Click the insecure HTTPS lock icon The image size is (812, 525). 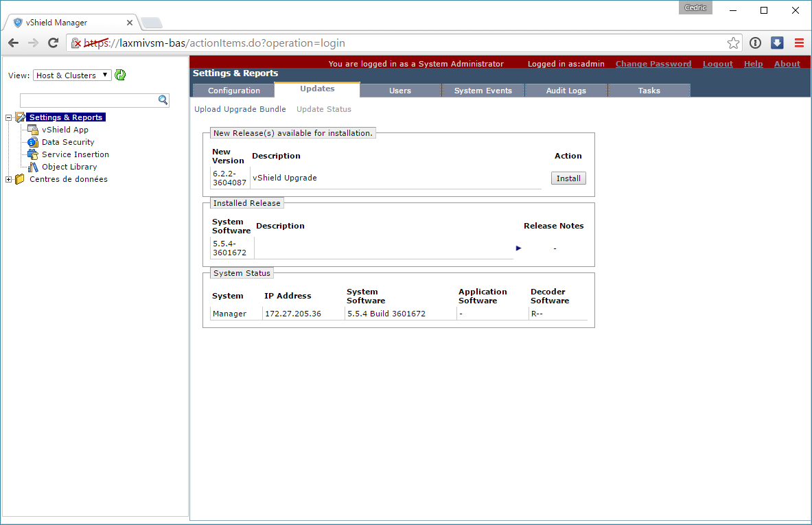coord(76,43)
